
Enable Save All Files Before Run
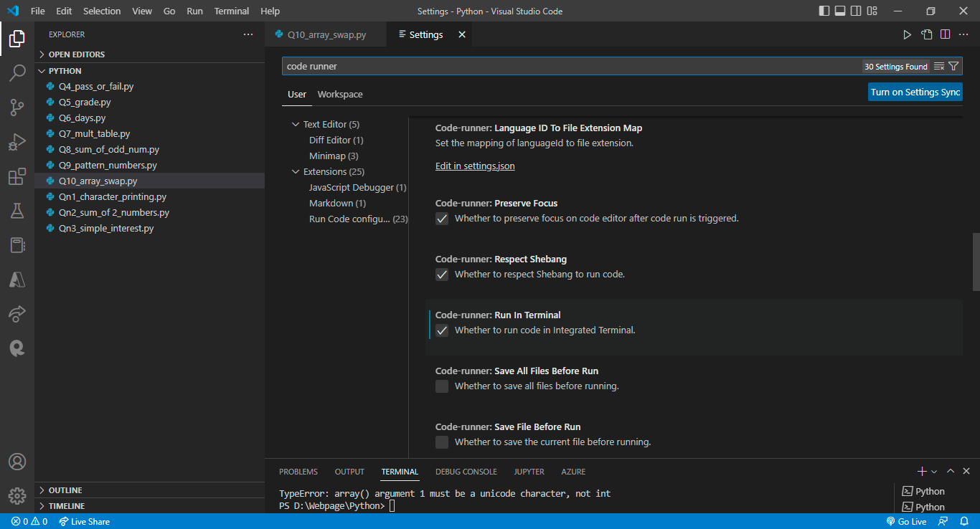click(x=442, y=386)
